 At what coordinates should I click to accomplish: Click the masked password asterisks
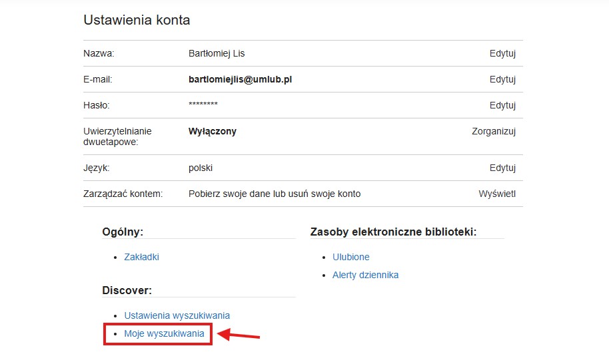click(203, 105)
